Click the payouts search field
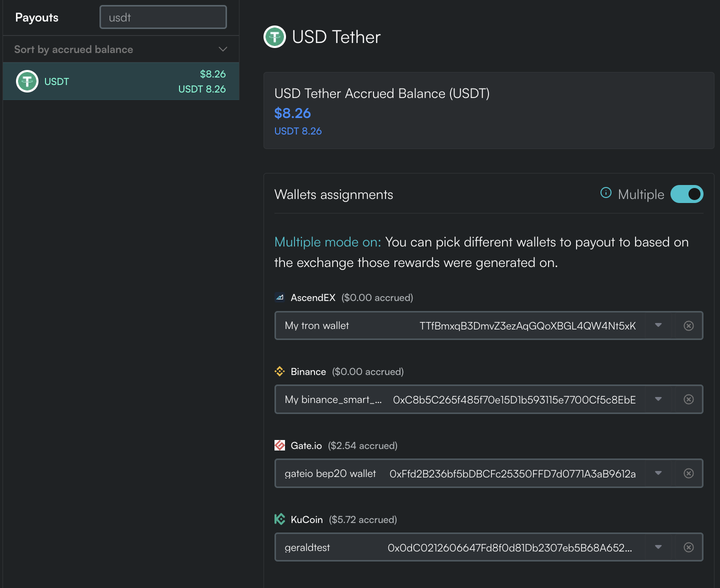This screenshot has height=588, width=720. point(163,17)
